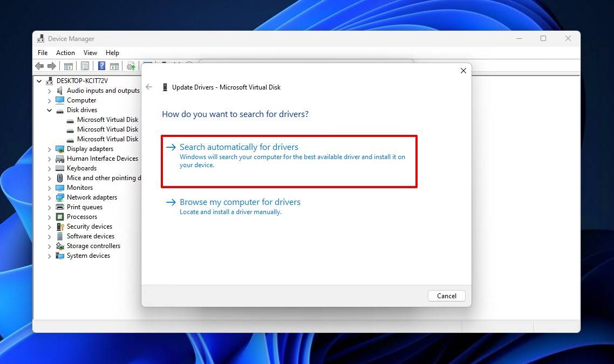Image resolution: width=614 pixels, height=364 pixels.
Task: Click the Display adapters icon
Action: tap(60, 149)
